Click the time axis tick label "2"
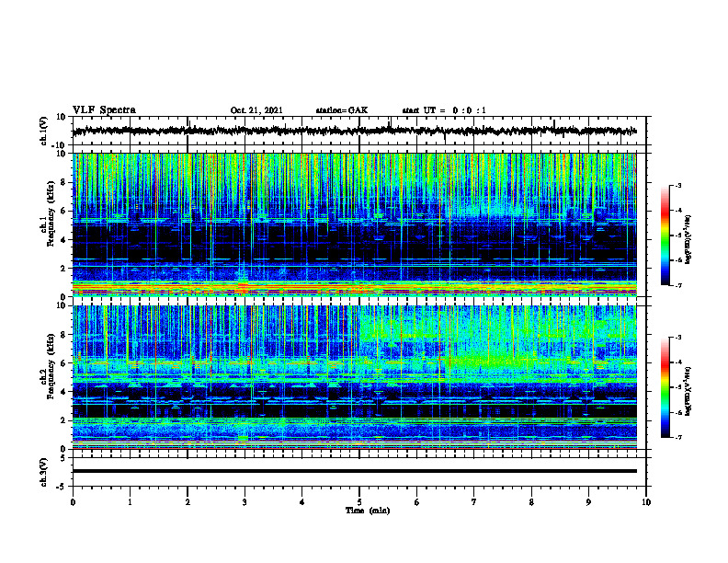The width and height of the screenshot is (728, 563). point(188,502)
